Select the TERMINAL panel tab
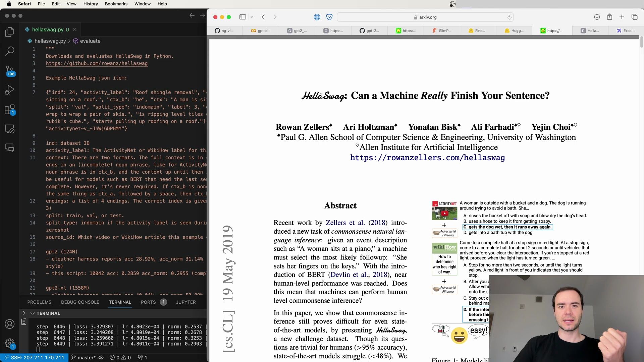This screenshot has height=362, width=644. 120,302
